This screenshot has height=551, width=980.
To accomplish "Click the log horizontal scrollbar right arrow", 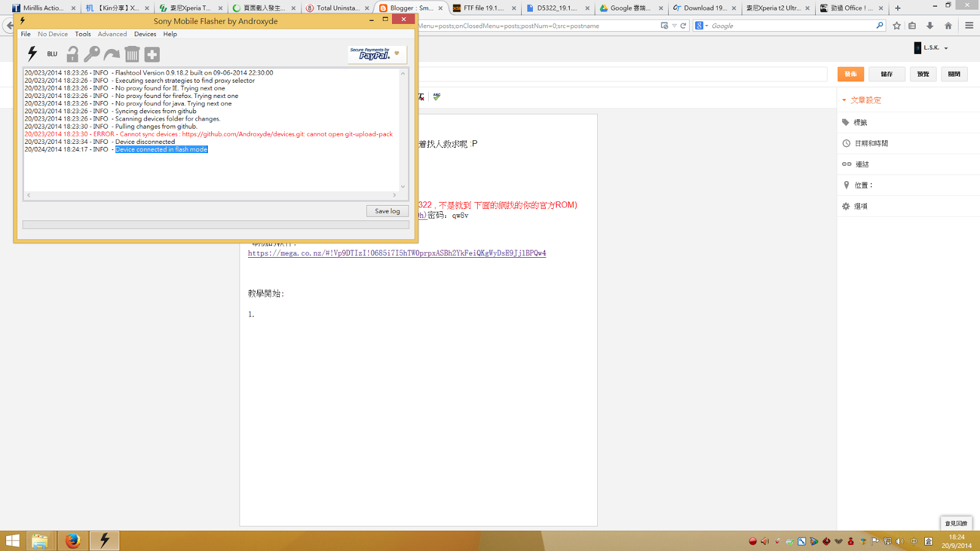I will click(394, 195).
